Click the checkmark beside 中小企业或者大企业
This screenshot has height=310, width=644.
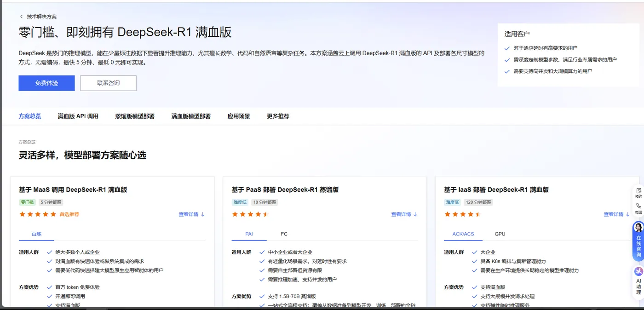(x=262, y=252)
